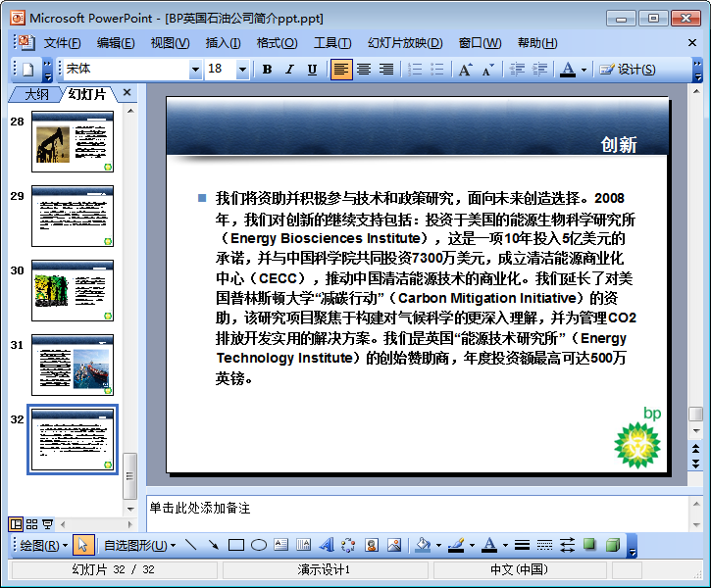The image size is (711, 588).
Task: Open the 工具(T) menu
Action: [332, 43]
